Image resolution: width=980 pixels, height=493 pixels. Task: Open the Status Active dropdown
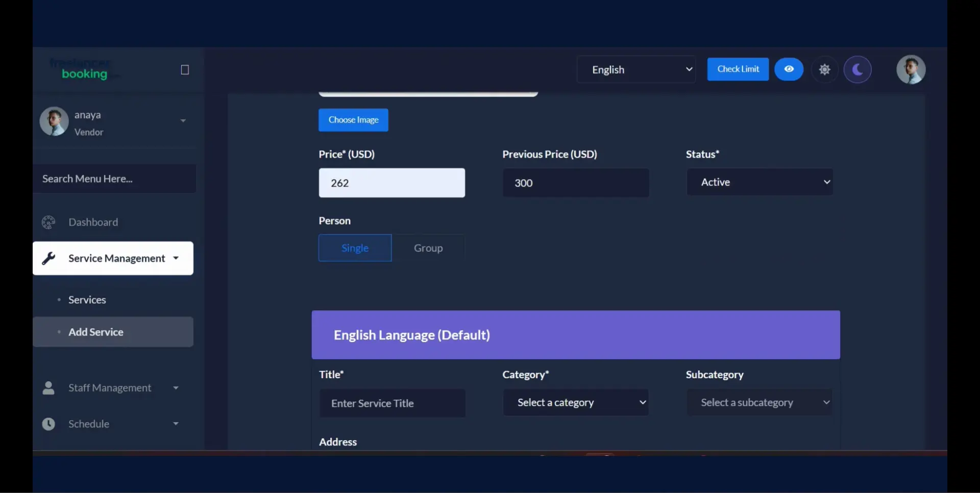coord(759,182)
